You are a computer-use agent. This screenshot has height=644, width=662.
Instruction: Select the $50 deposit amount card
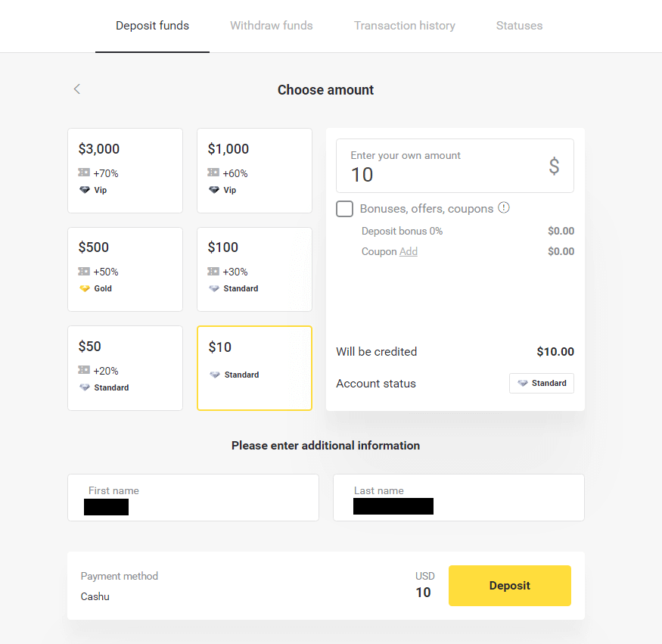125,368
